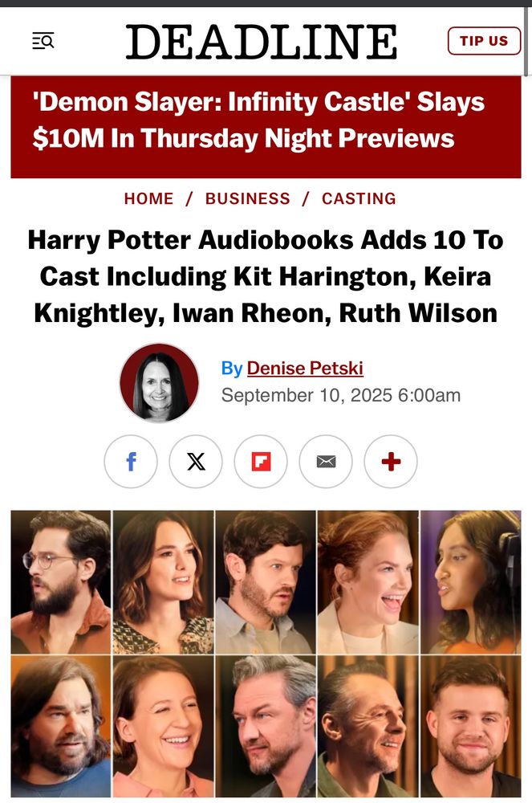This screenshot has width=532, height=803.
Task: Select Home in the breadcrumb
Action: pos(149,198)
